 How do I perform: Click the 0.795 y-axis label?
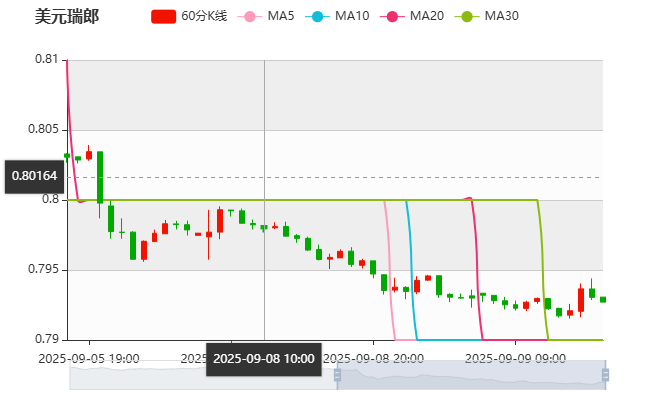click(x=43, y=269)
